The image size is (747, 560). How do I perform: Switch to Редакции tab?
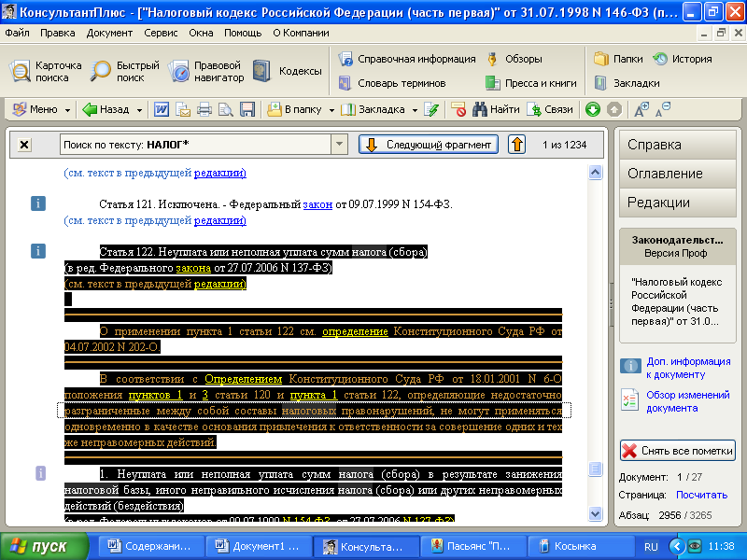[x=678, y=203]
